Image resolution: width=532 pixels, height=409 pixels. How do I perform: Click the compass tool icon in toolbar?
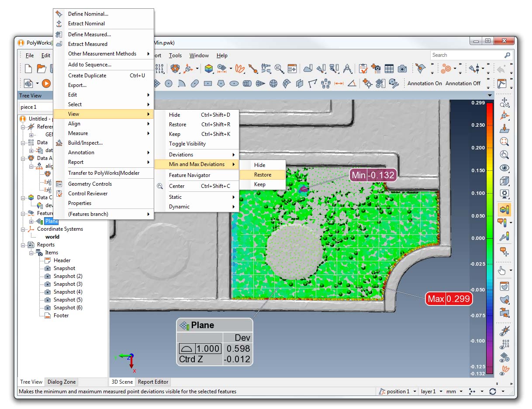(x=348, y=69)
